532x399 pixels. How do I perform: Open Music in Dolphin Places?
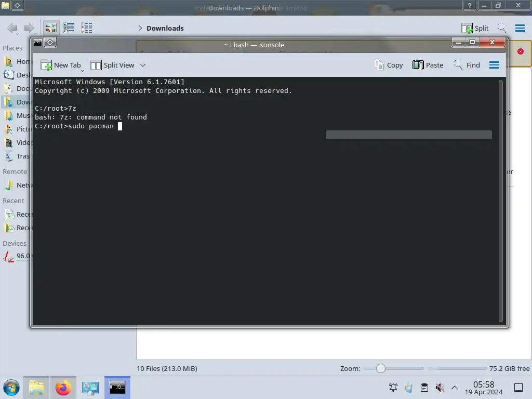click(17, 116)
